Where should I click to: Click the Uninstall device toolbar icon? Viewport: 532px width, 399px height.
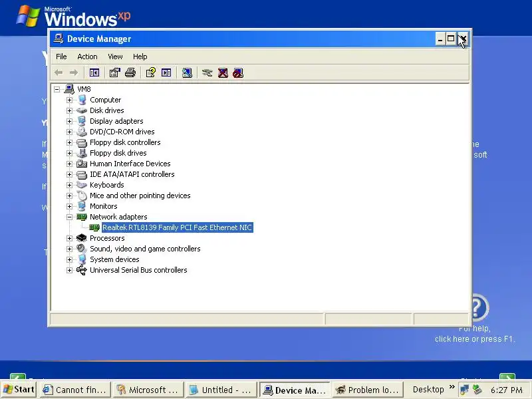(x=223, y=72)
